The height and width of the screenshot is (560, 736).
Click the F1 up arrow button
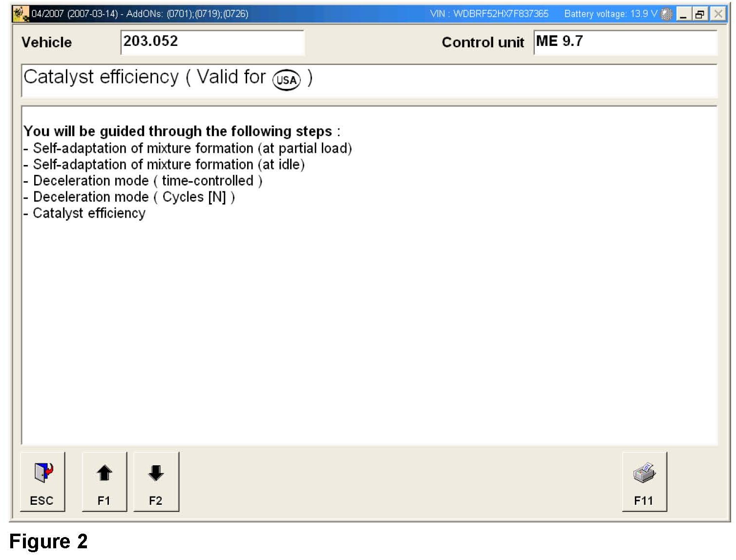(x=104, y=481)
